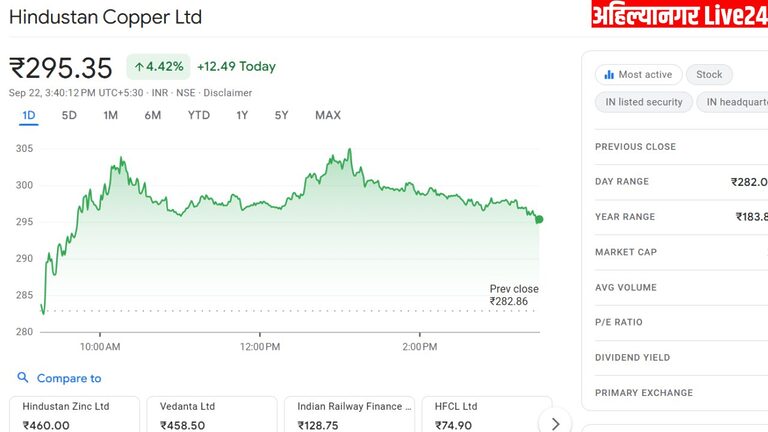Open the 1Y chart view

pos(242,115)
